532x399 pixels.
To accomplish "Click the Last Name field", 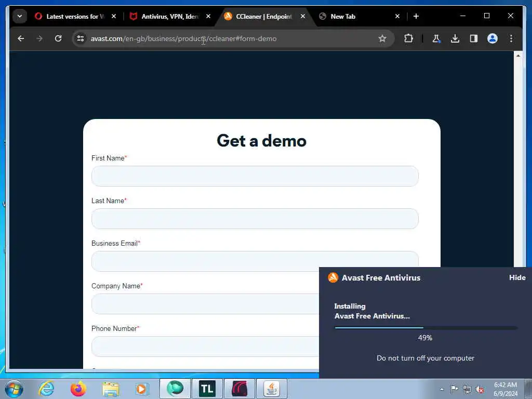I will (255, 219).
